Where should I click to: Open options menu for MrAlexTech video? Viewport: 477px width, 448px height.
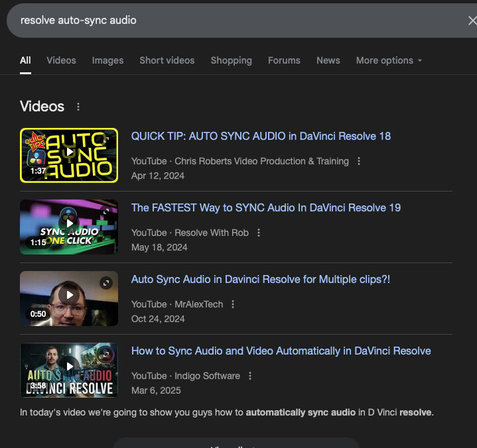233,304
